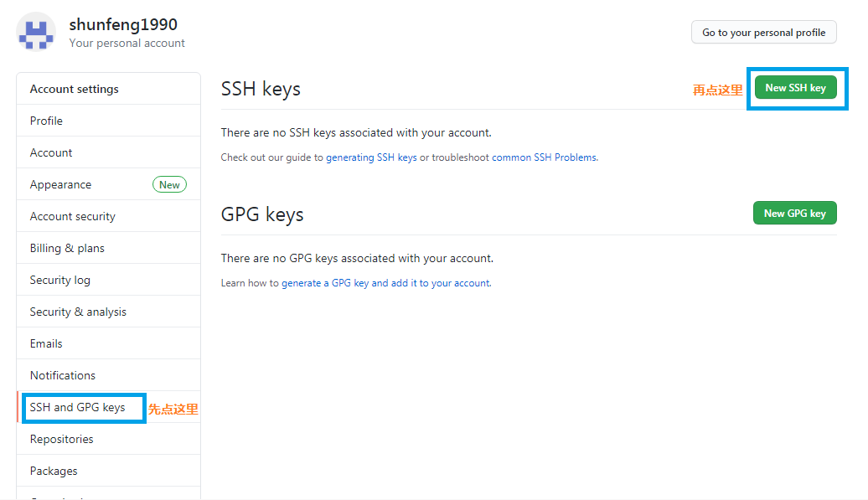Go to your personal profile
The height and width of the screenshot is (500, 868).
763,33
